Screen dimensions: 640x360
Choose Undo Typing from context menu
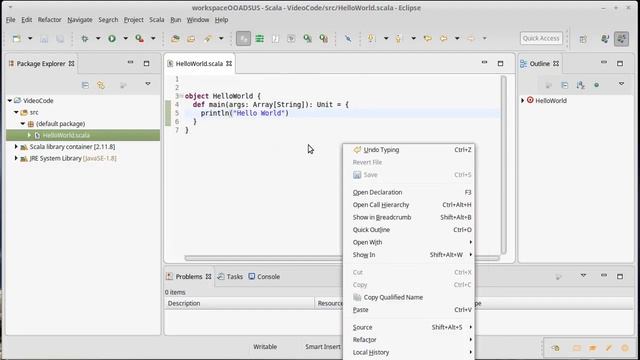[x=409, y=150]
